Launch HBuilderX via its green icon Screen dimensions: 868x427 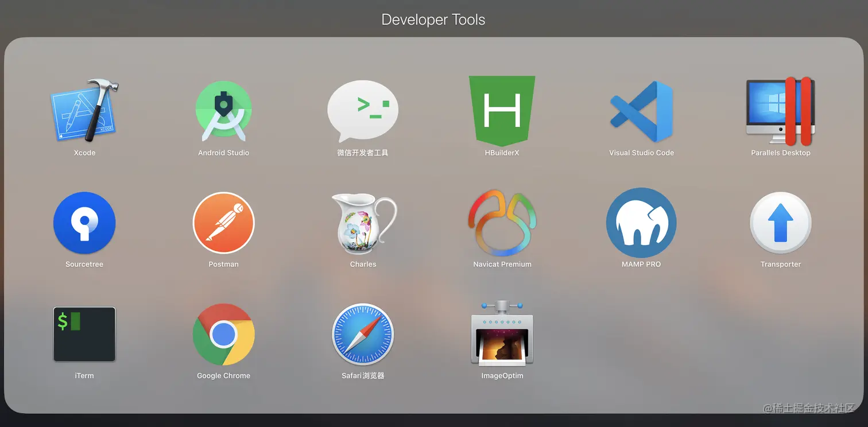(x=502, y=110)
